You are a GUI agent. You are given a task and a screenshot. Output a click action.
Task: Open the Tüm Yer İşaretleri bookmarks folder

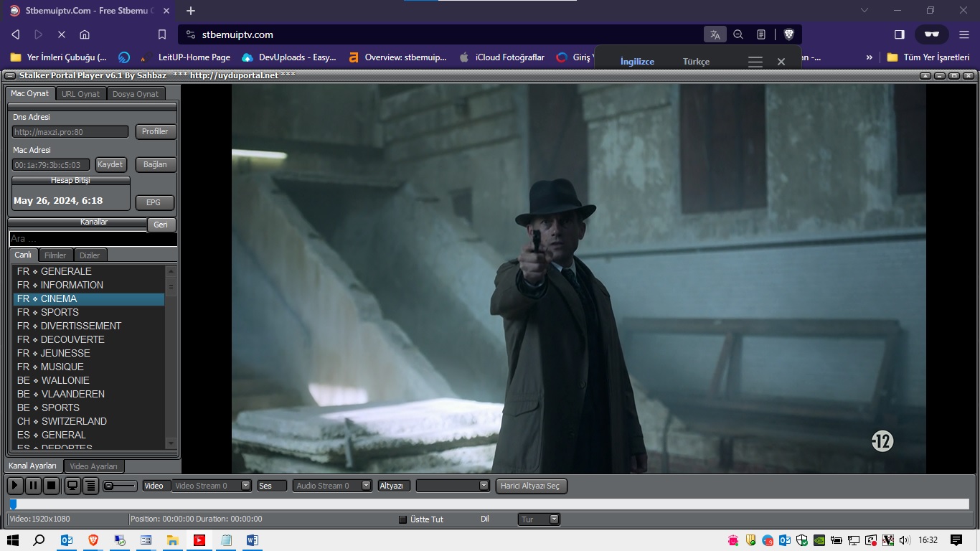pyautogui.click(x=928, y=57)
